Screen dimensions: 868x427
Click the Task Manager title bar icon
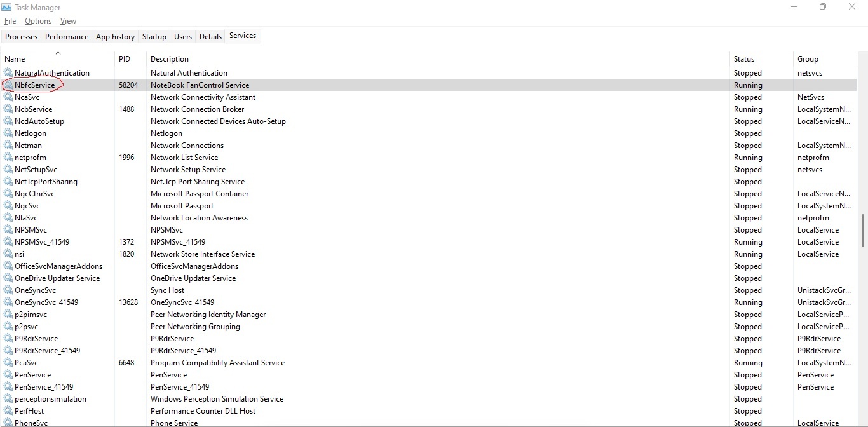tap(8, 7)
